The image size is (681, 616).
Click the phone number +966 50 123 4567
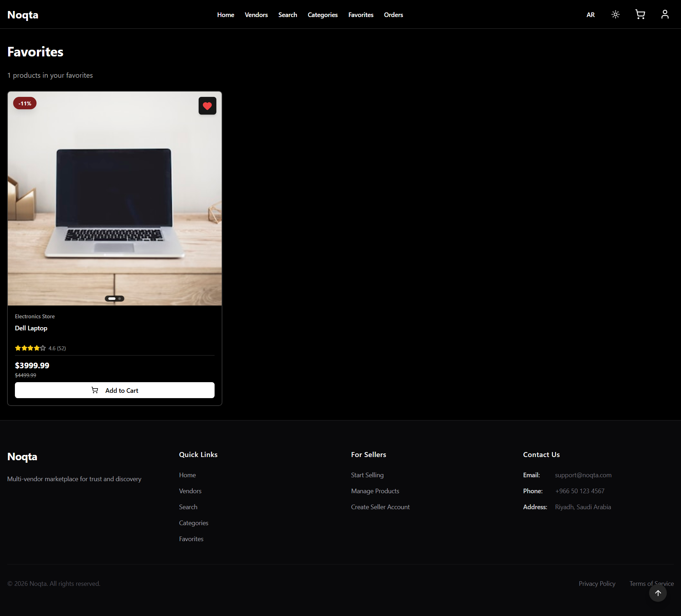pyautogui.click(x=580, y=491)
